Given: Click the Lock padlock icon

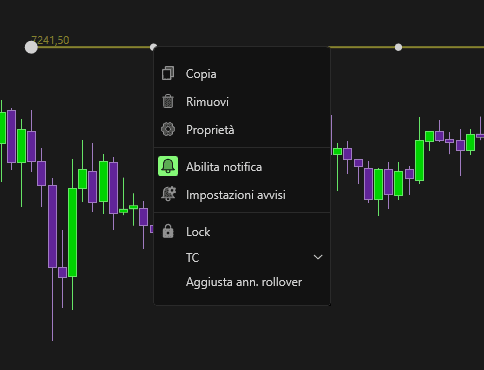Looking at the screenshot, I should point(168,231).
